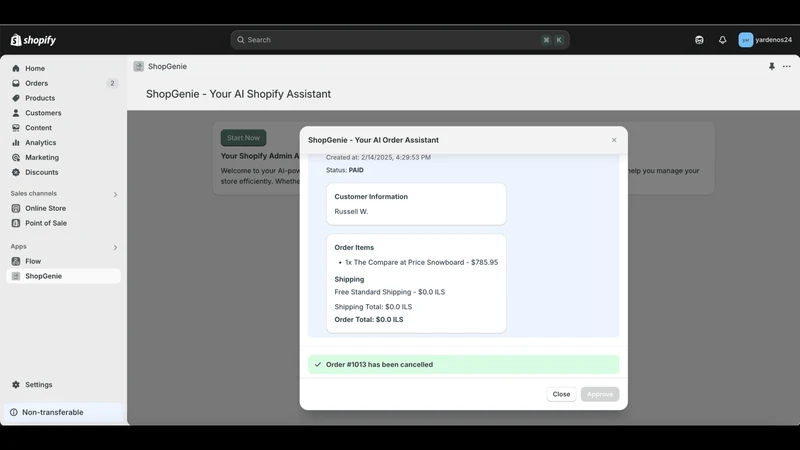Click the Non-transferable info icon
Image resolution: width=800 pixels, height=450 pixels.
tap(14, 412)
